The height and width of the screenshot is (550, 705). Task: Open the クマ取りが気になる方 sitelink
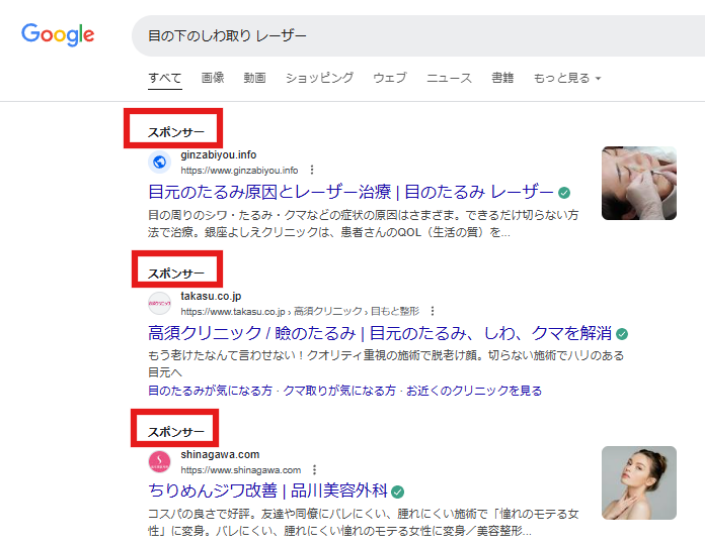[x=339, y=391]
